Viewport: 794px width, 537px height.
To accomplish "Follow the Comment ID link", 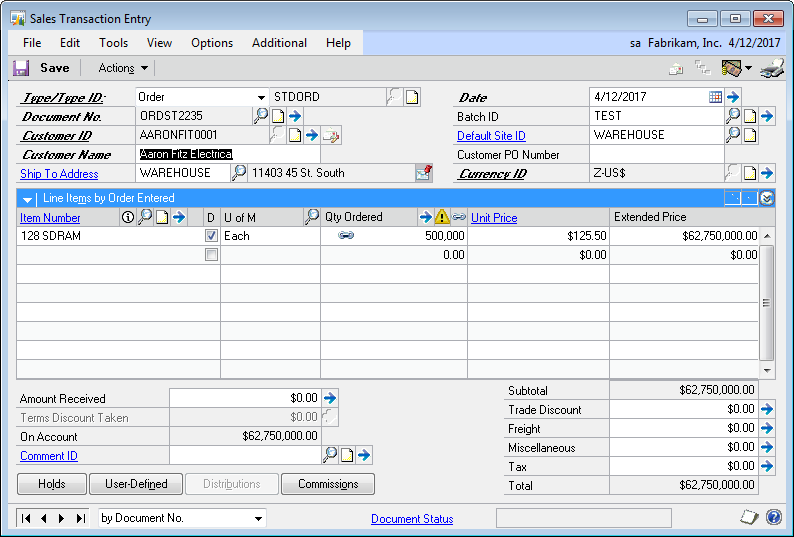I will click(x=49, y=456).
